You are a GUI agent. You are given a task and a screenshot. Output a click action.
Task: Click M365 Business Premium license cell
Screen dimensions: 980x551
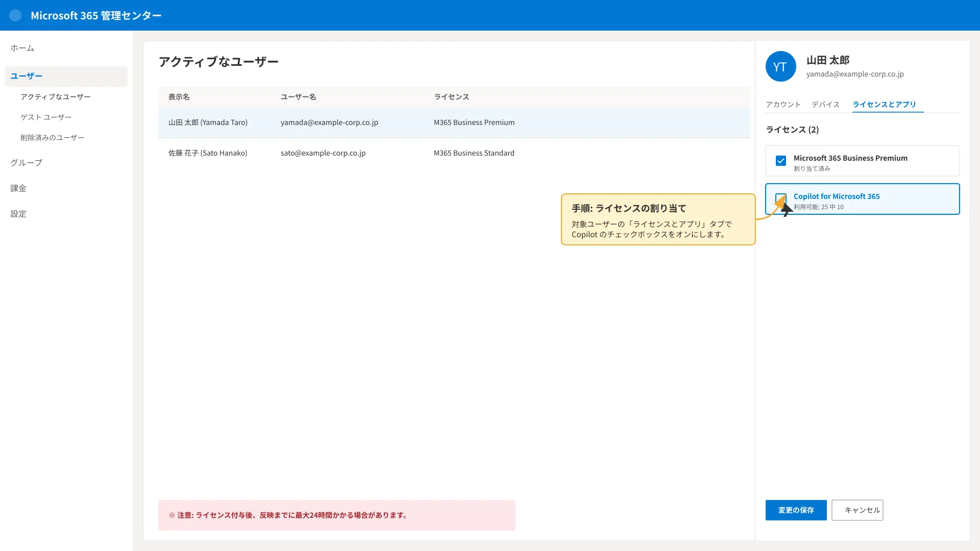(x=474, y=122)
